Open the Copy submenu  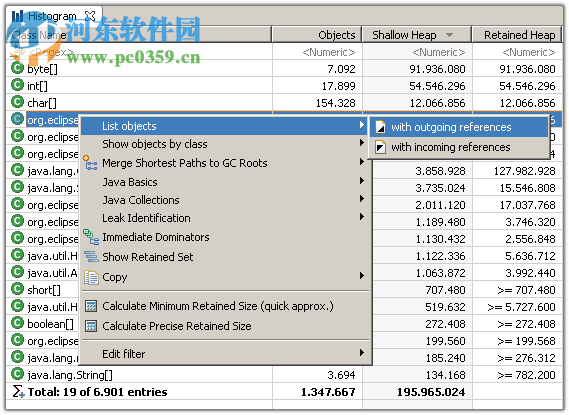click(225, 277)
